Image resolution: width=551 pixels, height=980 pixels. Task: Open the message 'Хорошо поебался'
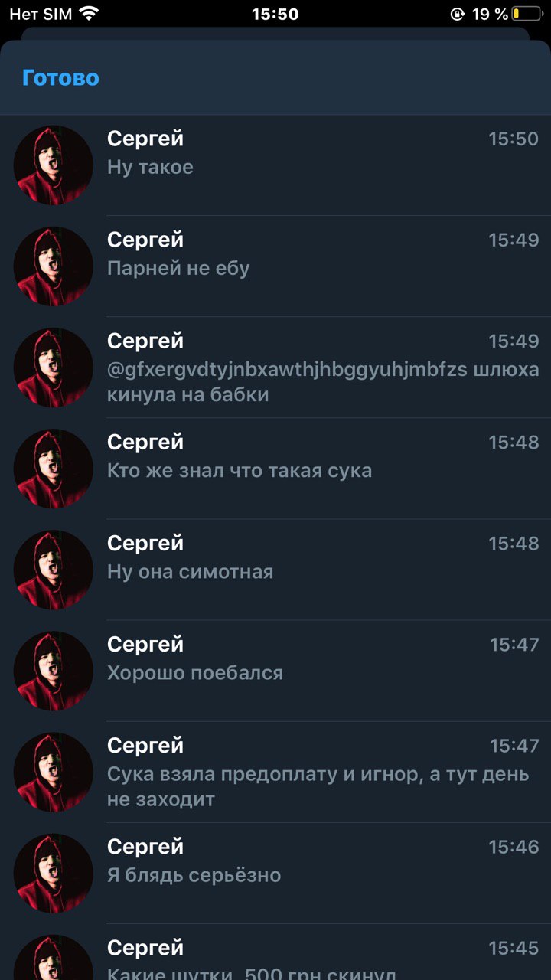pyautogui.click(x=275, y=671)
